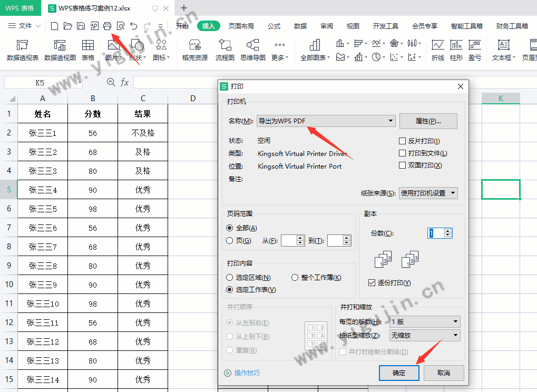The image size is (537, 392).
Task: Choose 整个工作簿 print content option
Action: 295,278
